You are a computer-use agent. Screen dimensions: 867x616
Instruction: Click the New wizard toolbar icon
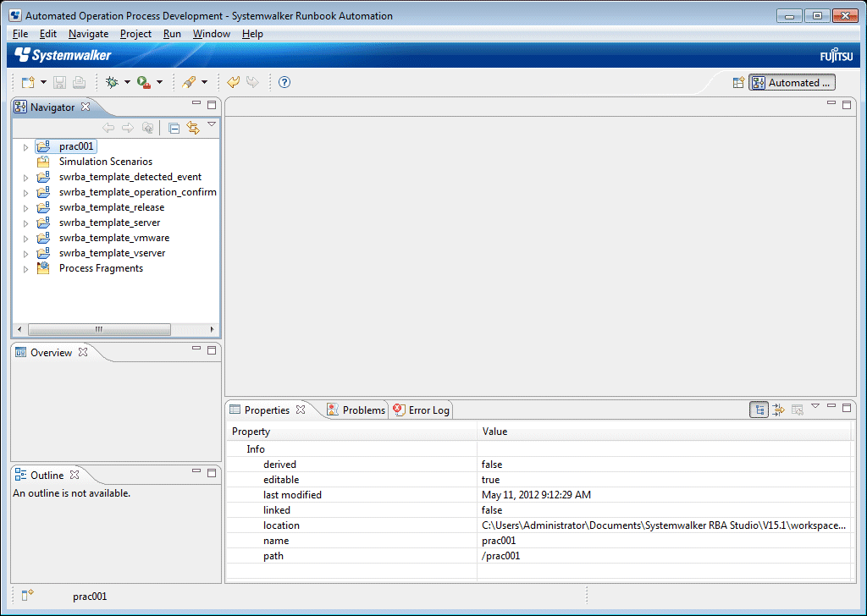point(28,82)
